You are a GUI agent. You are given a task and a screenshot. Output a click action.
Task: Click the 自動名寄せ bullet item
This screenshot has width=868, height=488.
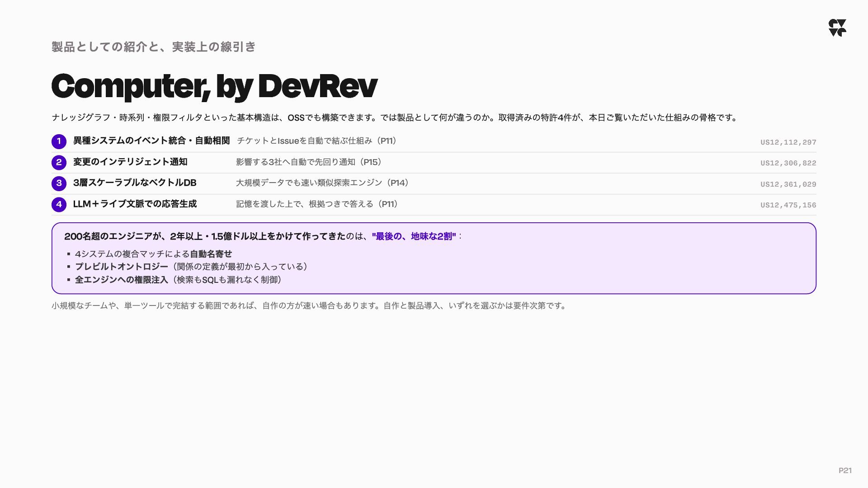point(153,254)
